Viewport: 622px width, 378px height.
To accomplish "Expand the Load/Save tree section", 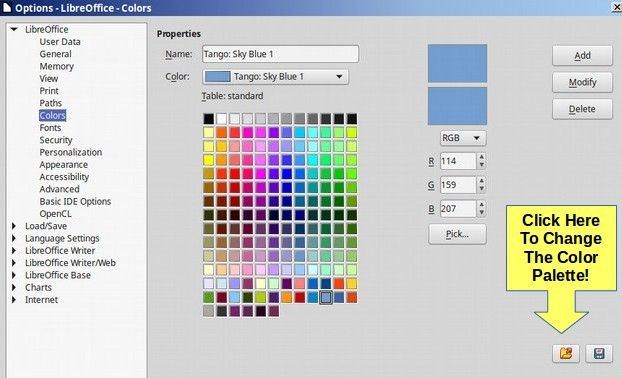I will [x=14, y=226].
